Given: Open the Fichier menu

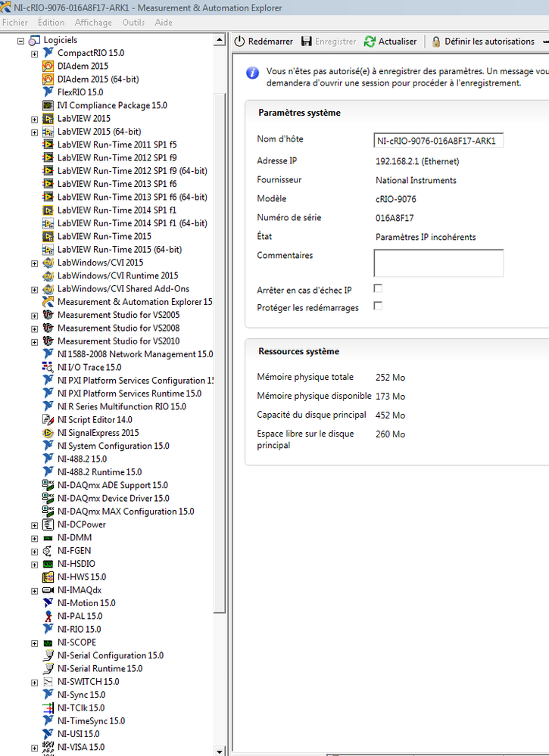Looking at the screenshot, I should (15, 22).
